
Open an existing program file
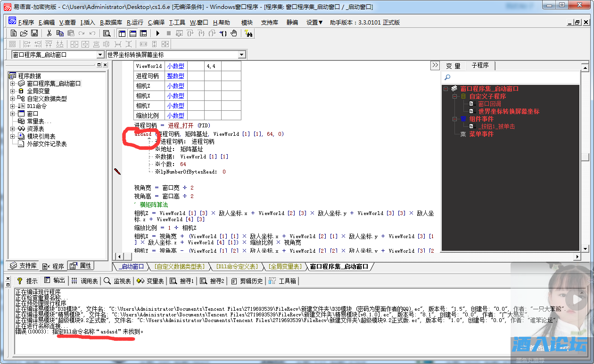point(24,33)
